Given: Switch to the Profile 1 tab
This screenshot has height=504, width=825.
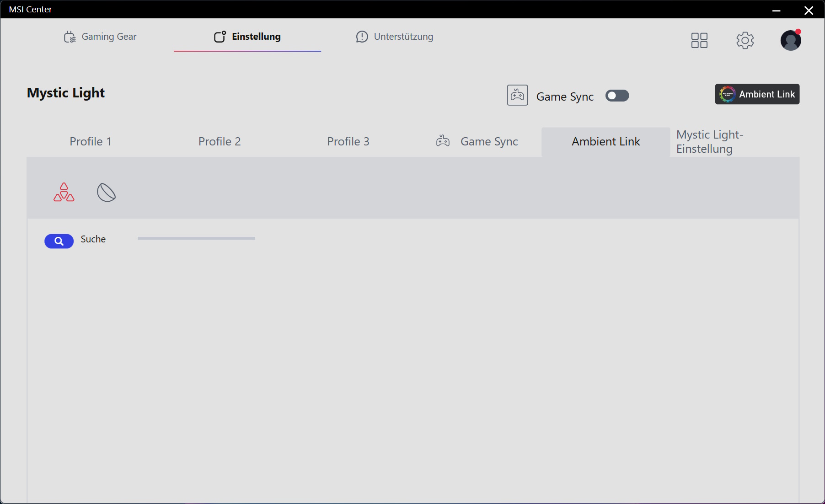Looking at the screenshot, I should 91,142.
